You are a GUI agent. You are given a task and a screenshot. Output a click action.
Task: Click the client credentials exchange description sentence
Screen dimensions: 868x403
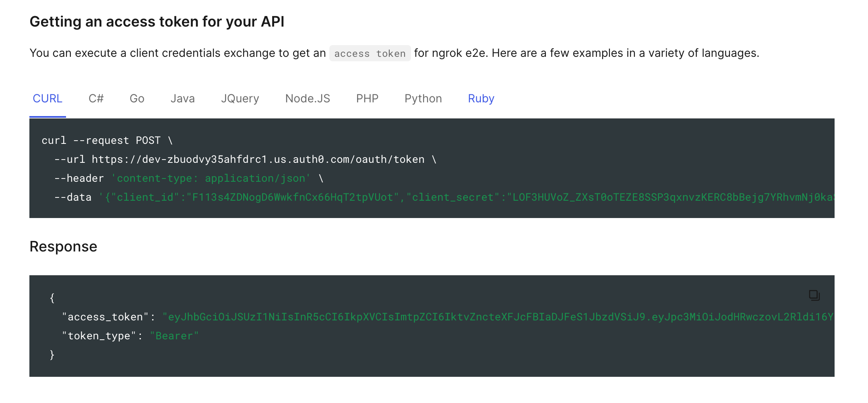coord(394,53)
